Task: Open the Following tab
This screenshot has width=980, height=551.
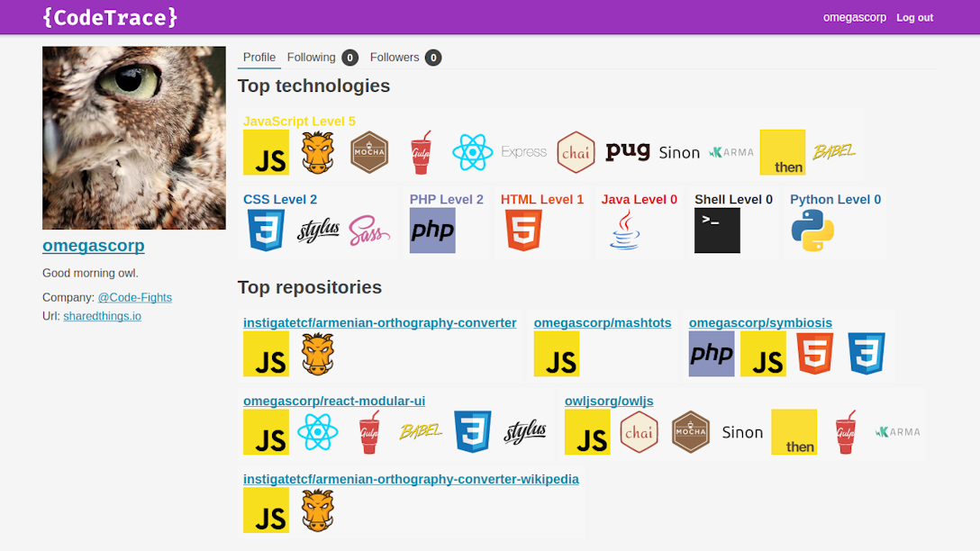Action: click(x=311, y=57)
